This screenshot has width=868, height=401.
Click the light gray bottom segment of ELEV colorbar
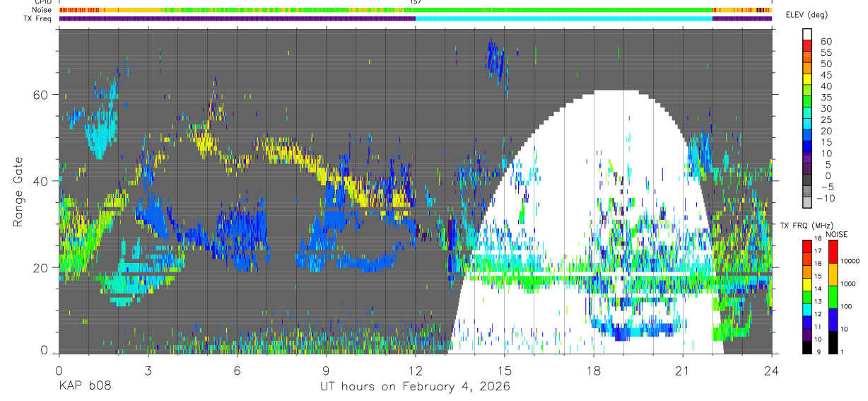(807, 204)
